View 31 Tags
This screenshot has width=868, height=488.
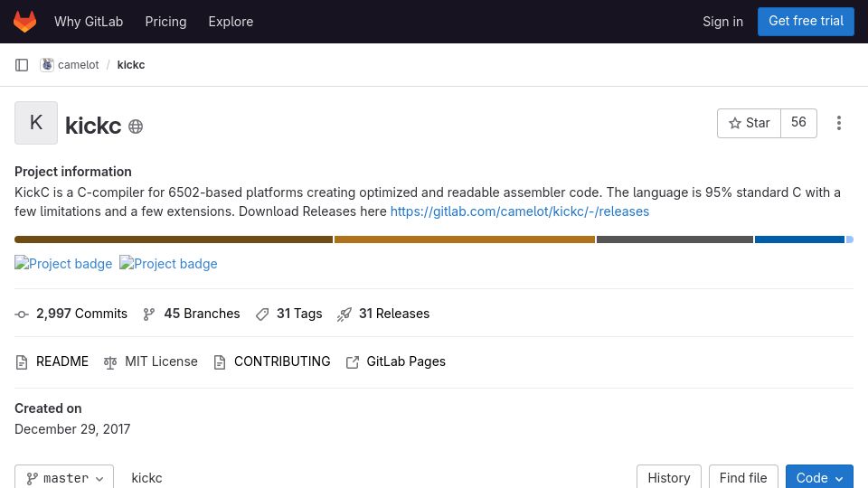pos(299,314)
